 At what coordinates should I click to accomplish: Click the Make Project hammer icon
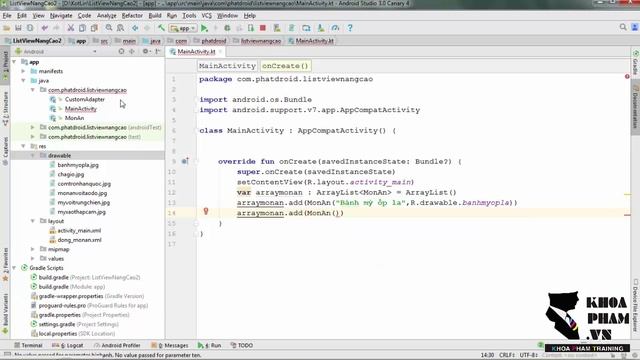click(x=162, y=28)
